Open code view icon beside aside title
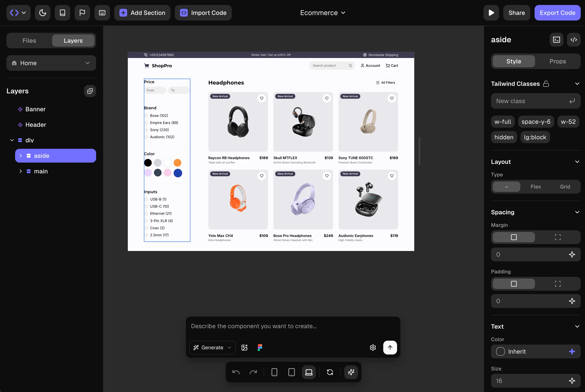Viewport: 585px width, 392px height. tap(574, 39)
